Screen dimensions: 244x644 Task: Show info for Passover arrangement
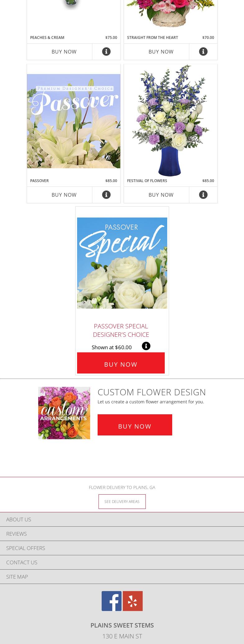[106, 195]
